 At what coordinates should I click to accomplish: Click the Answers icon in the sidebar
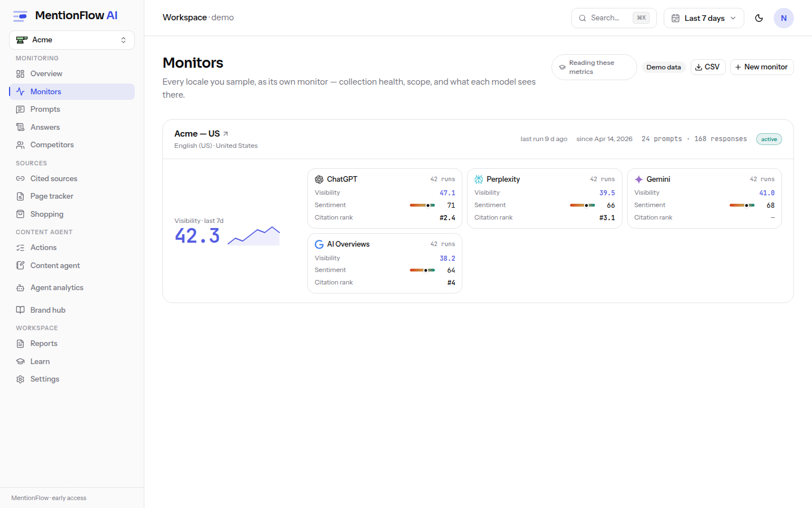click(20, 128)
